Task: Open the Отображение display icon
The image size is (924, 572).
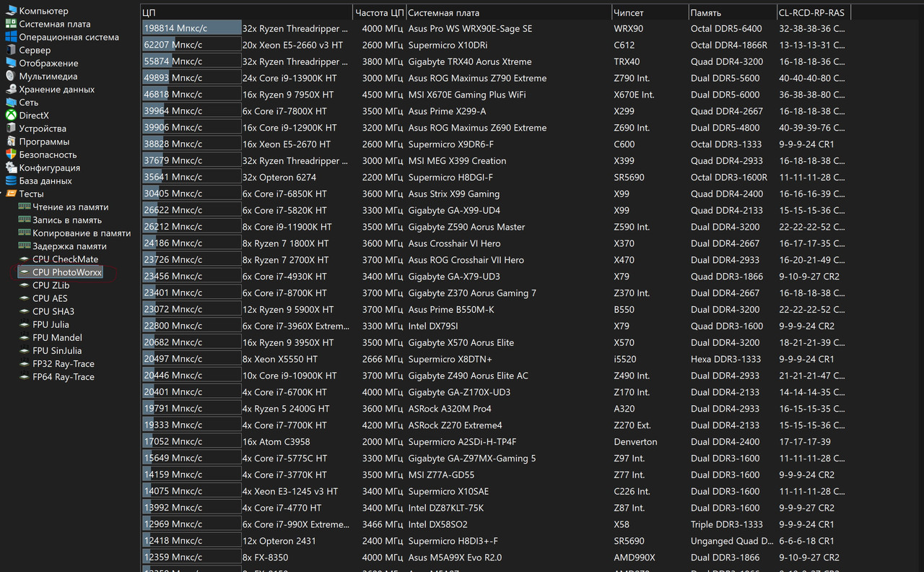Action: [11, 63]
